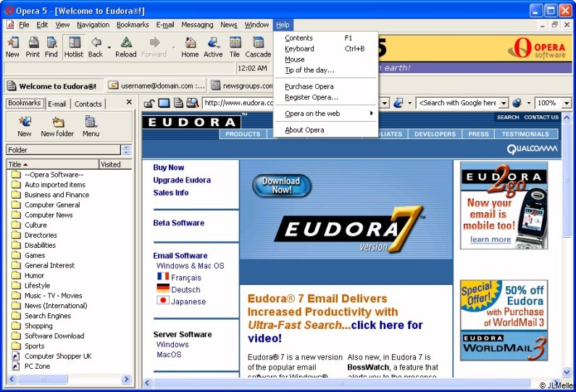This screenshot has height=392, width=576.
Task: Click the learn more link
Action: click(491, 240)
